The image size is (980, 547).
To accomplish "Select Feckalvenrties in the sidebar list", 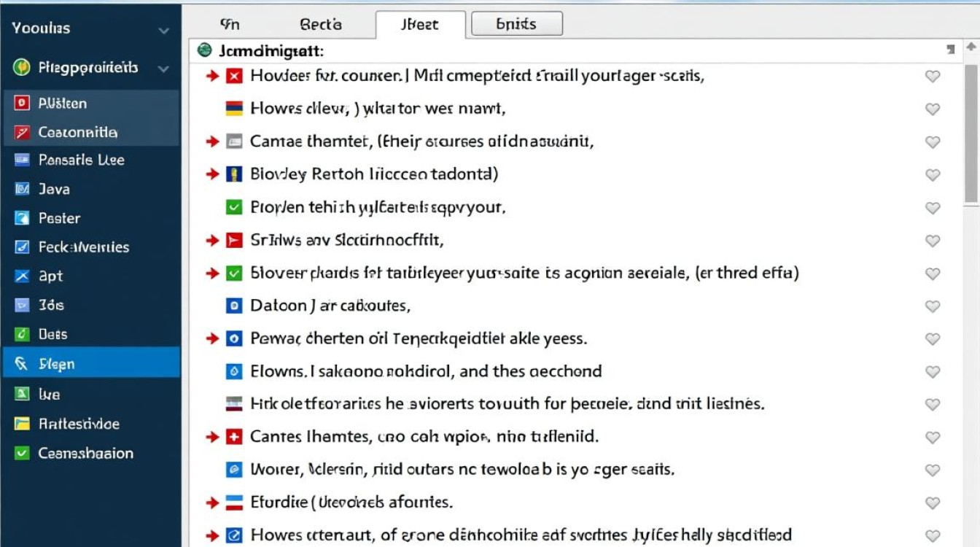I will click(x=83, y=247).
